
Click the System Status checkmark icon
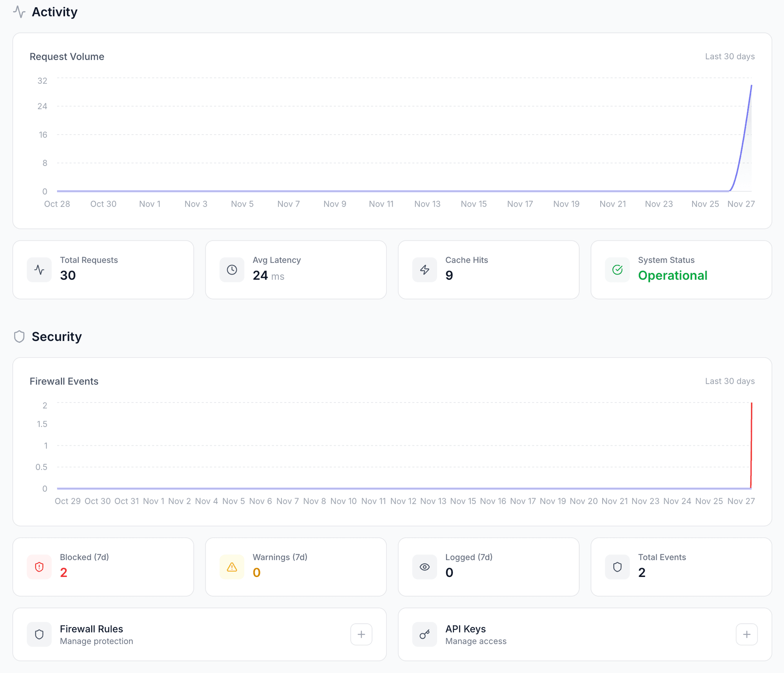tap(617, 270)
